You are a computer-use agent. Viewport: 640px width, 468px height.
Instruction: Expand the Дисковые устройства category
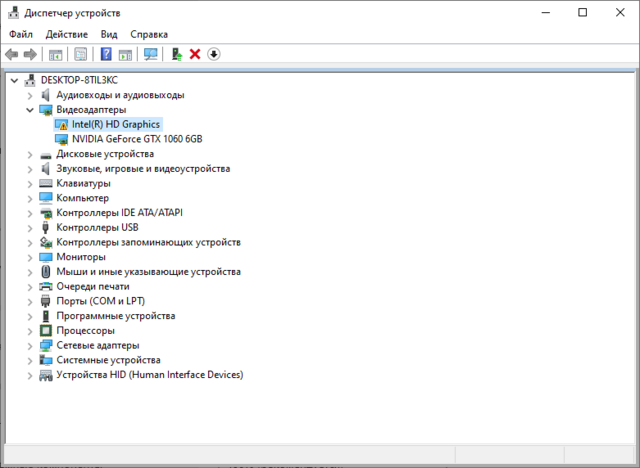(29, 154)
